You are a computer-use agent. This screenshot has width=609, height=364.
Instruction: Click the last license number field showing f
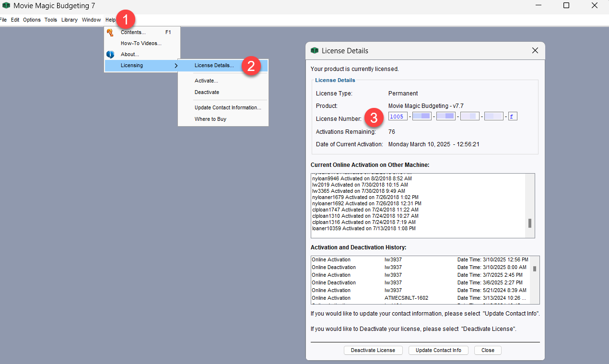coord(513,117)
